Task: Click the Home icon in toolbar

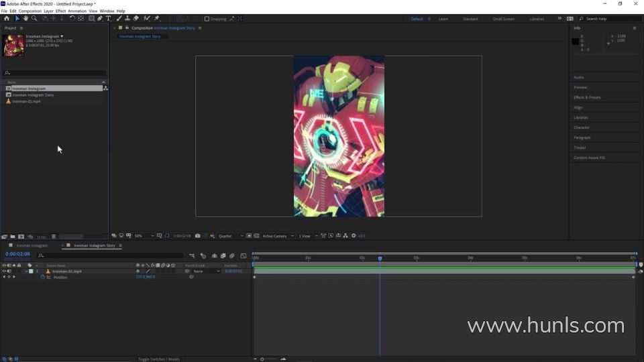Action: (7, 19)
